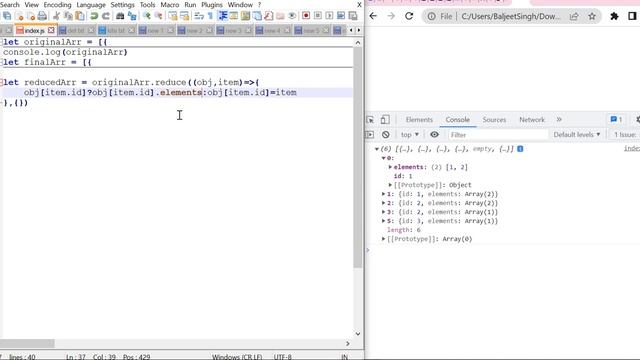Screen dimensions: 640x360
Task: Open the browser Extensions puzzle icon
Action: [x=614, y=16]
